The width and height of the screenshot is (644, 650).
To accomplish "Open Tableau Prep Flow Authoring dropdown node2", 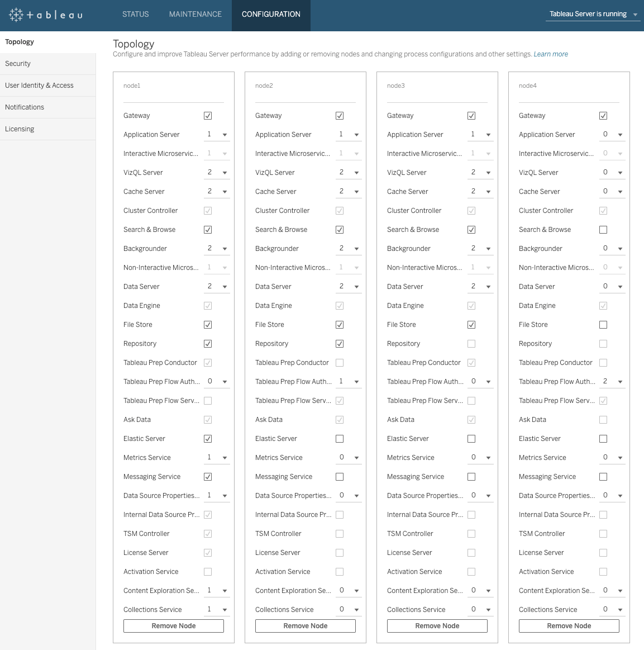I will point(349,381).
